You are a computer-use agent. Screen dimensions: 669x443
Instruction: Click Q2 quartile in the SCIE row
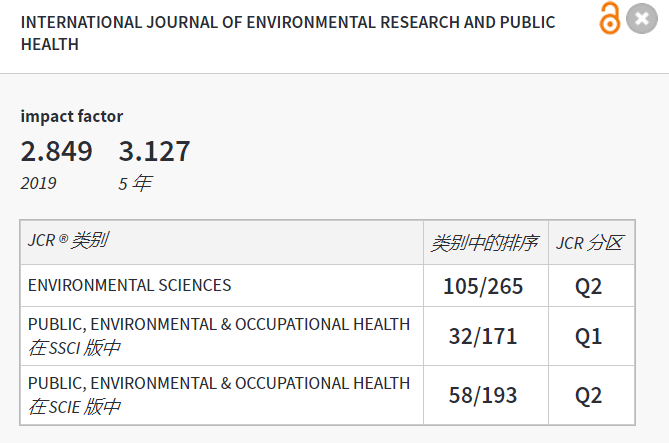(589, 395)
